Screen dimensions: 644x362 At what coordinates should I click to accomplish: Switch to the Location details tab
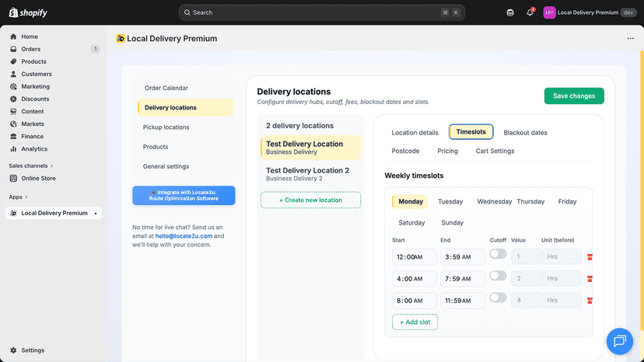(x=415, y=133)
